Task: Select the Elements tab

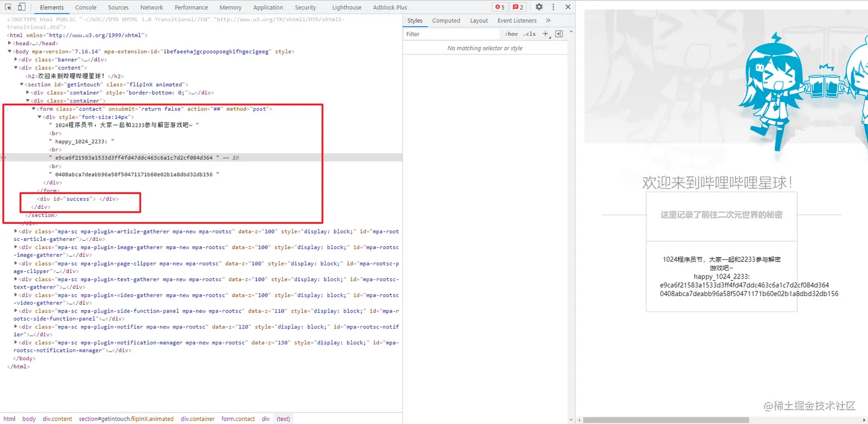Action: [x=52, y=7]
